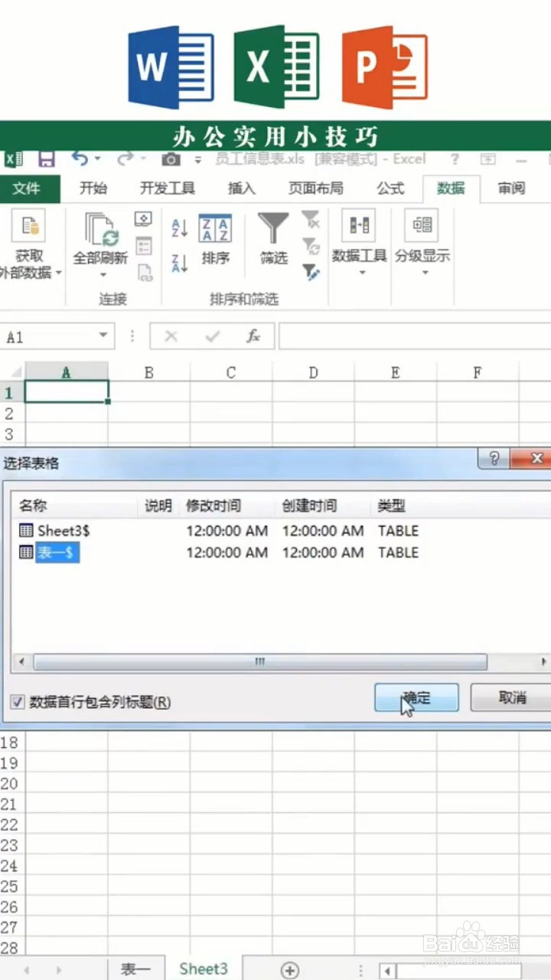Open the Excel help question mark
Image resolution: width=551 pixels, height=980 pixels.
click(x=455, y=159)
